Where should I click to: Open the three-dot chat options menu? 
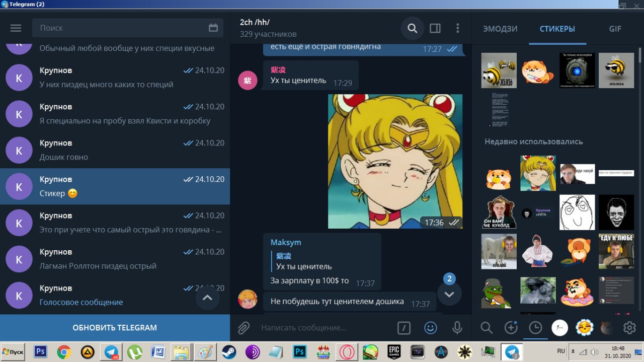click(x=457, y=28)
